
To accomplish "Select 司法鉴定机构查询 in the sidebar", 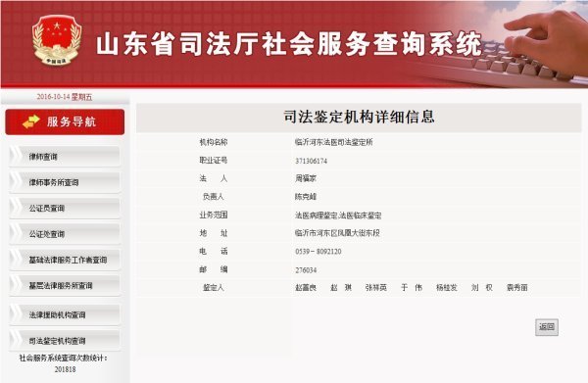I will [x=65, y=341].
